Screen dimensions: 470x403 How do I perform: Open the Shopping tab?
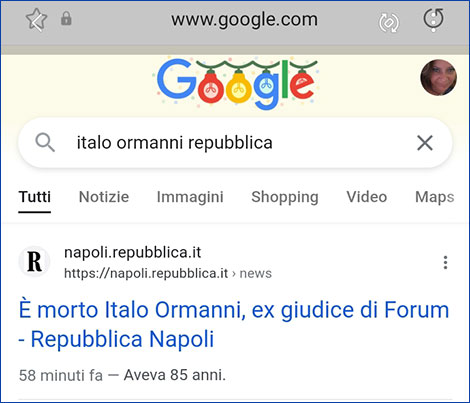tap(285, 197)
